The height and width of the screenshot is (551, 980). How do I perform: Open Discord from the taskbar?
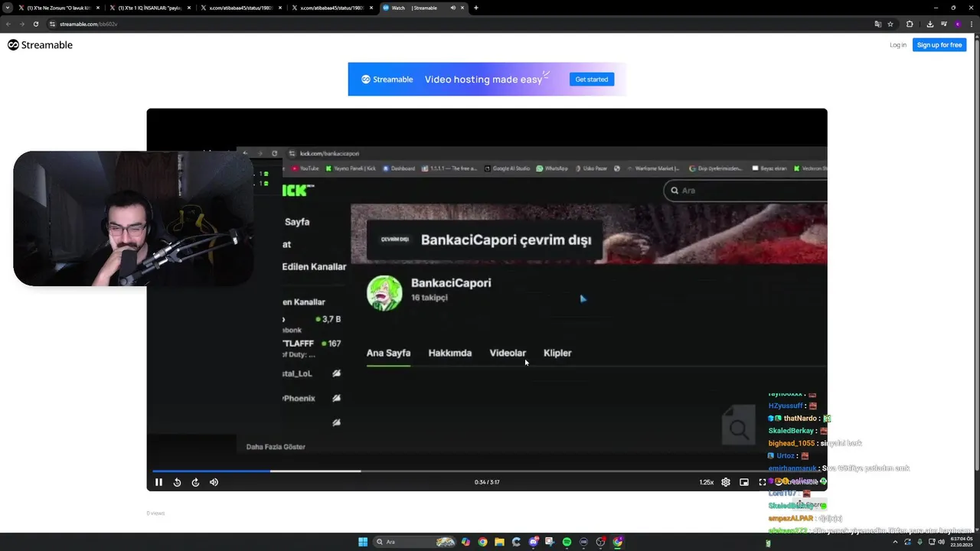point(533,542)
